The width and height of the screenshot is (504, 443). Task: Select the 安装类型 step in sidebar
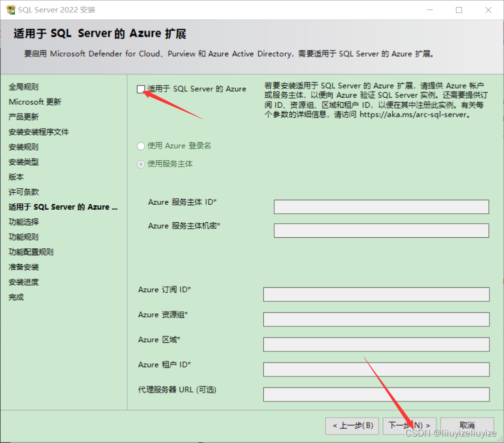(x=24, y=162)
